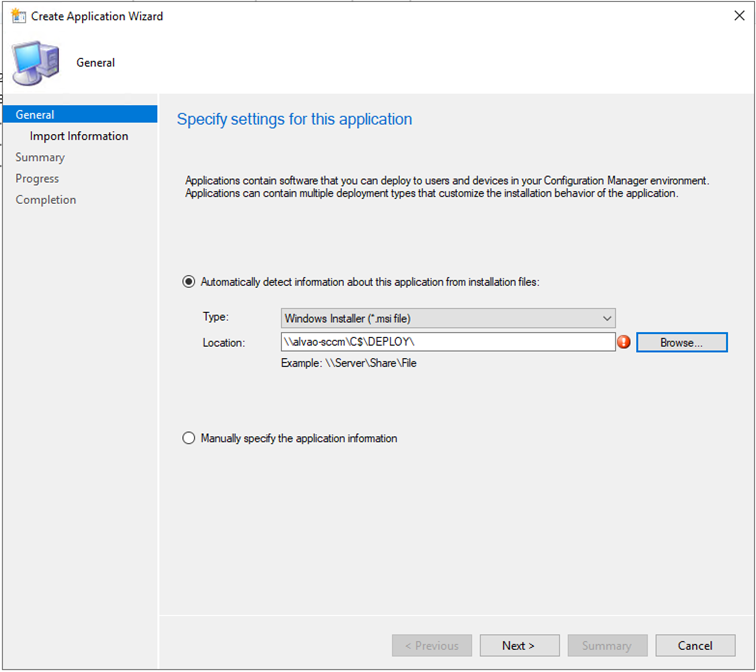756x672 pixels.
Task: Click the red error icon next to Location
Action: 624,342
